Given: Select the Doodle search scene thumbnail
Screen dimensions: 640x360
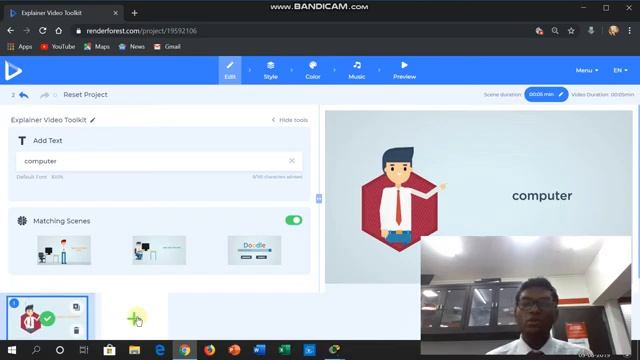Looking at the screenshot, I should (254, 250).
